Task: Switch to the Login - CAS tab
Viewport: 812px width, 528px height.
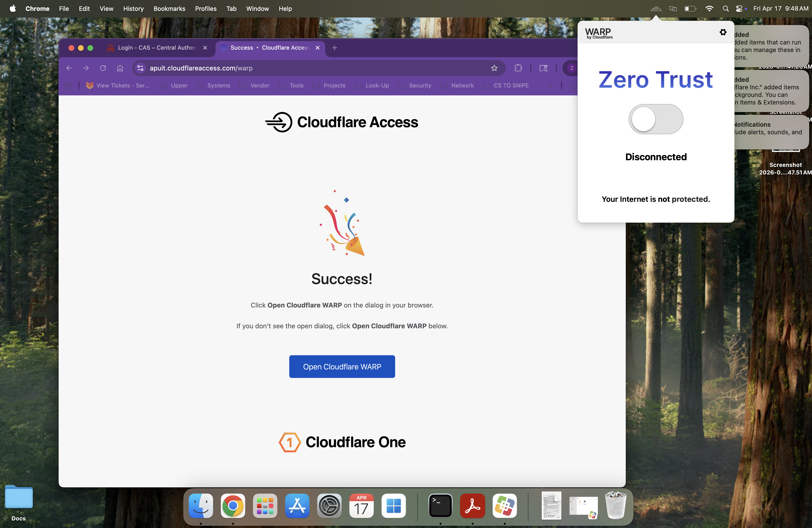Action: coord(157,48)
